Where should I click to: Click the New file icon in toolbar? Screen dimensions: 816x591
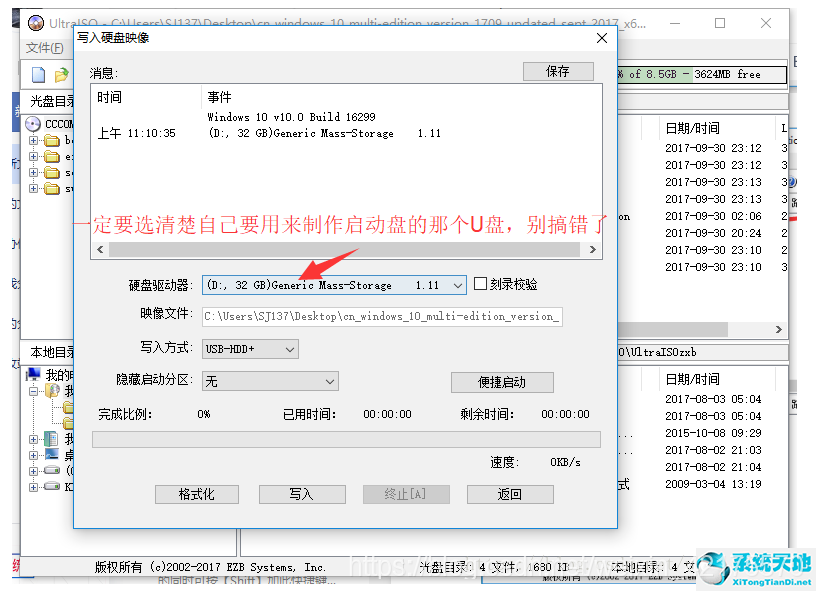pyautogui.click(x=38, y=75)
